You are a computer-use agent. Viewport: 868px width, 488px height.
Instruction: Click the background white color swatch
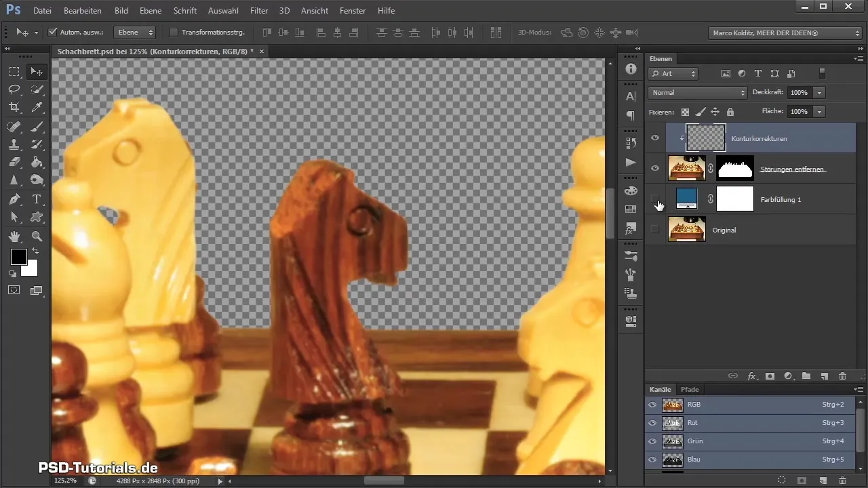pyautogui.click(x=31, y=270)
